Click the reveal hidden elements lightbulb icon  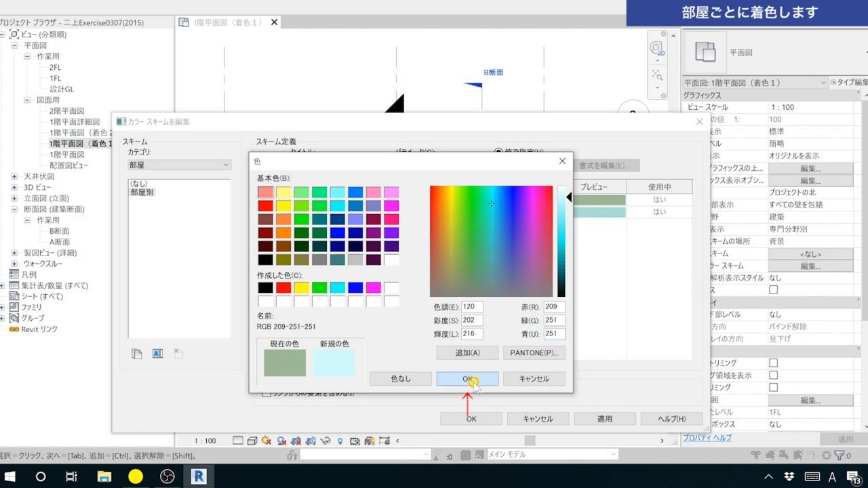click(340, 440)
